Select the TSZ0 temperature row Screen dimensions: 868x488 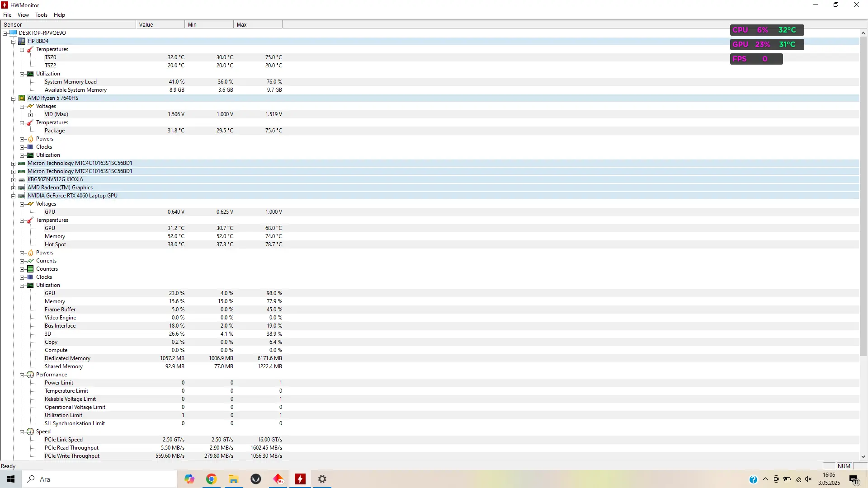click(429, 57)
